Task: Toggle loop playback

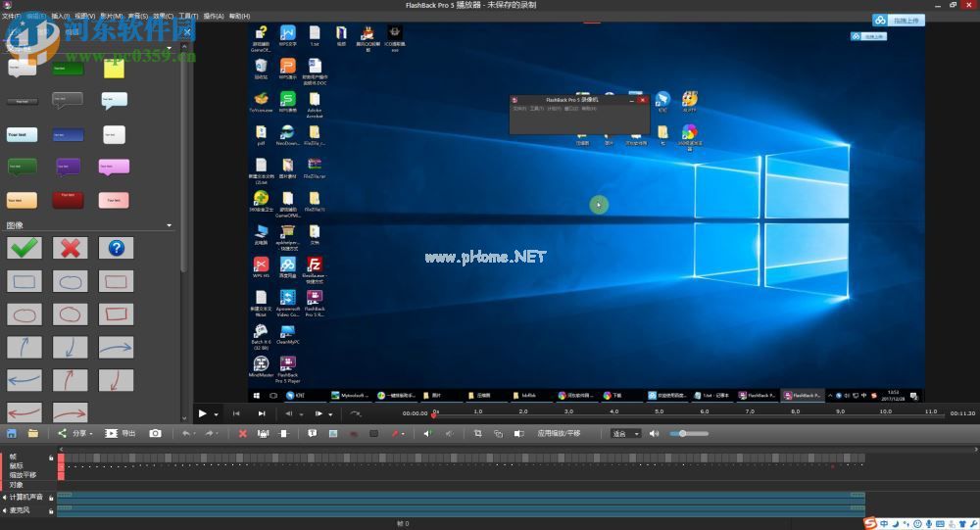Action: tap(356, 413)
